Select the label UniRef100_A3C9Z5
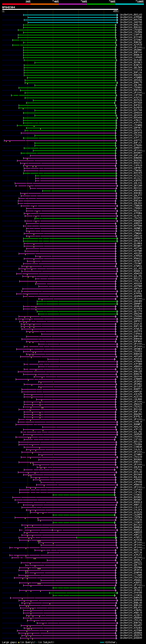 click(x=131, y=394)
